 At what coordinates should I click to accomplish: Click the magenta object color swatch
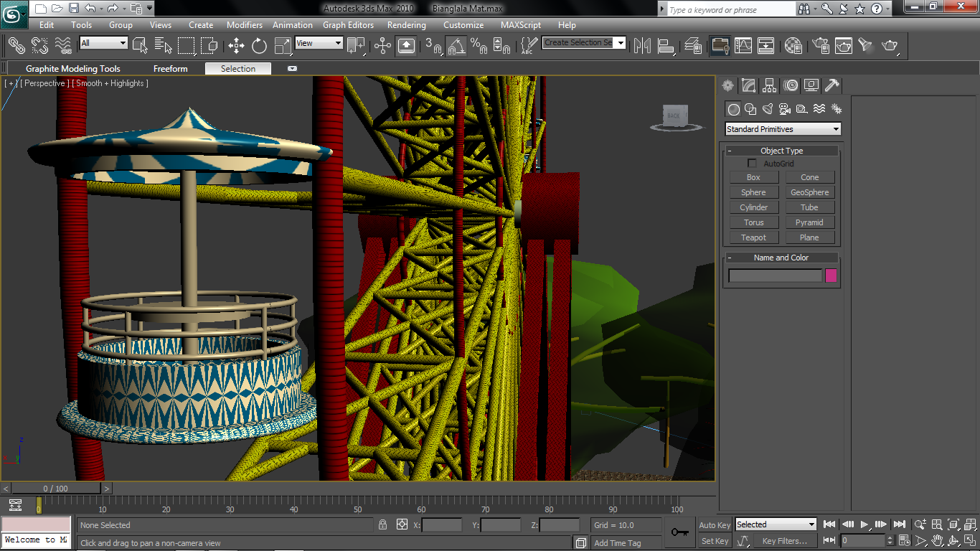pos(831,275)
